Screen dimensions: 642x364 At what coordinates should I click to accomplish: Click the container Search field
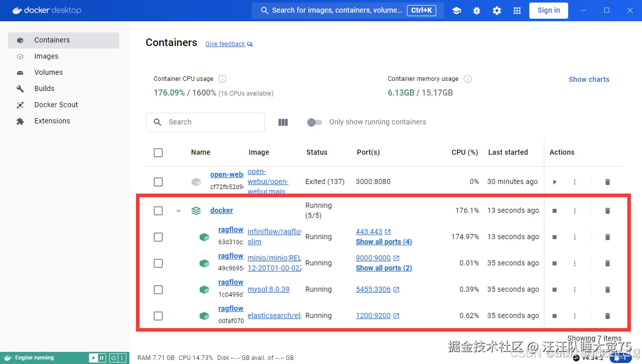205,122
